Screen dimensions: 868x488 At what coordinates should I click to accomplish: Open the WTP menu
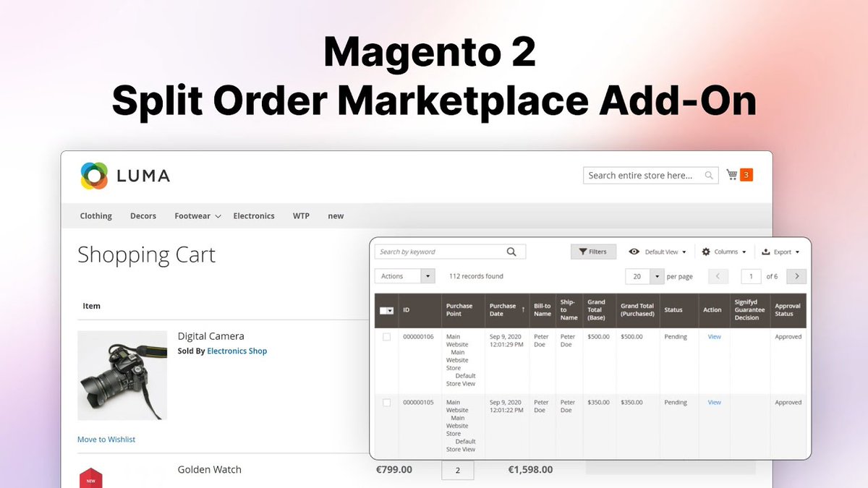tap(301, 215)
